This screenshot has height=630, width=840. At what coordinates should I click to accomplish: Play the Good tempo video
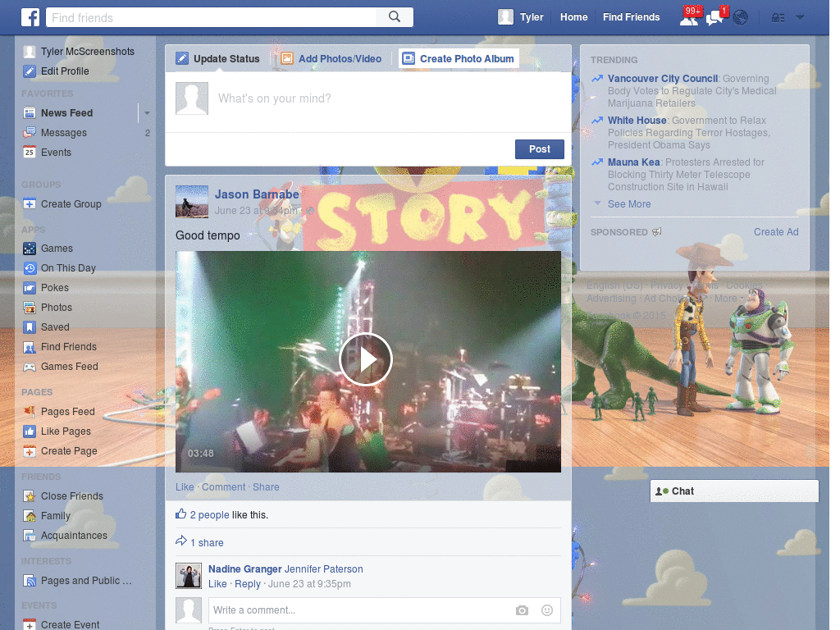[366, 359]
